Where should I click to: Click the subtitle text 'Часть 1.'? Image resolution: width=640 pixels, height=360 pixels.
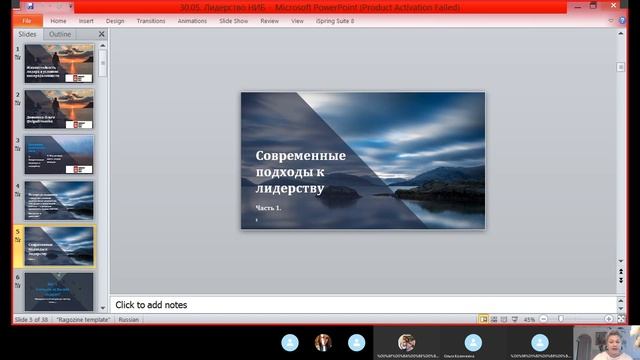click(x=268, y=208)
